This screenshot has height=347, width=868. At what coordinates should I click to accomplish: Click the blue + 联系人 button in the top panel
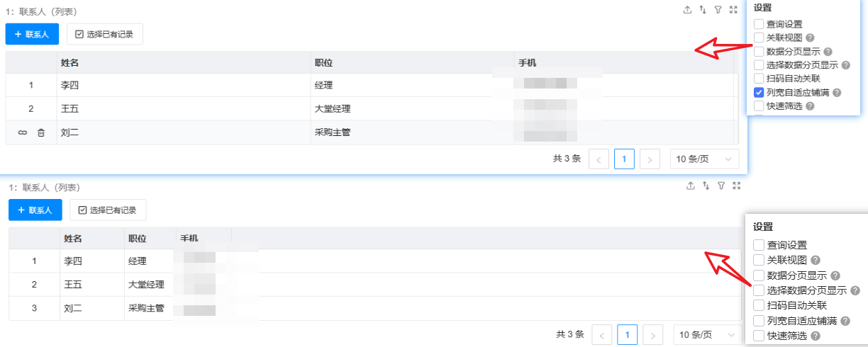[31, 34]
